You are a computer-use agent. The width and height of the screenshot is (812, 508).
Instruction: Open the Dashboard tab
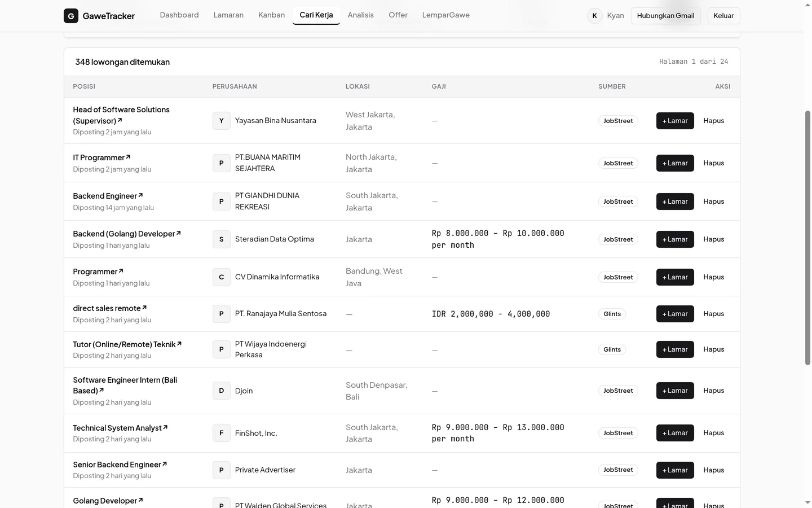179,15
